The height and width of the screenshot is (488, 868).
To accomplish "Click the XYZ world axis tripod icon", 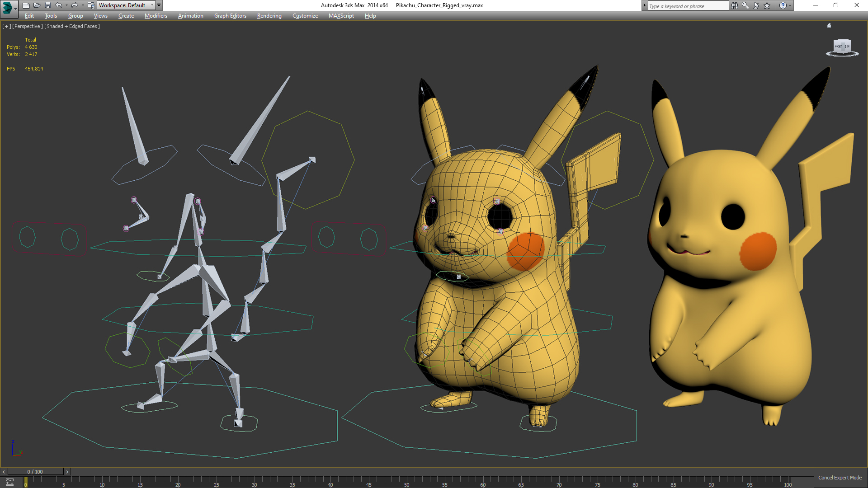I will [16, 448].
